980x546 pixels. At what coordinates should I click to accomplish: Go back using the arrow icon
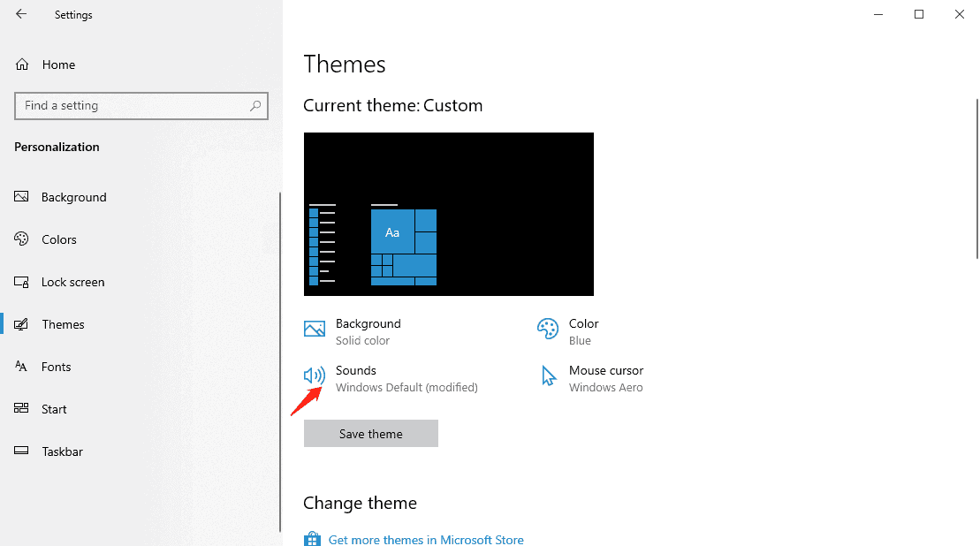[x=21, y=14]
